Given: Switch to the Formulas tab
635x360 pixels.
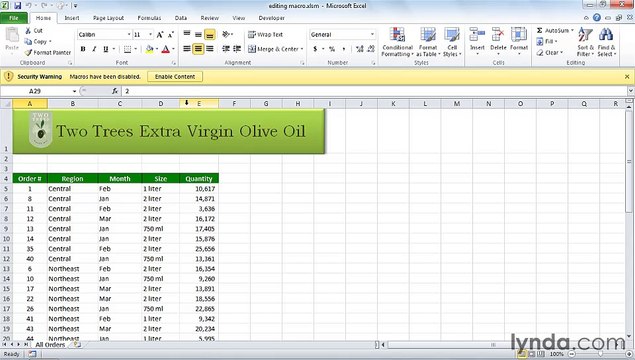Looking at the screenshot, I should [149, 18].
